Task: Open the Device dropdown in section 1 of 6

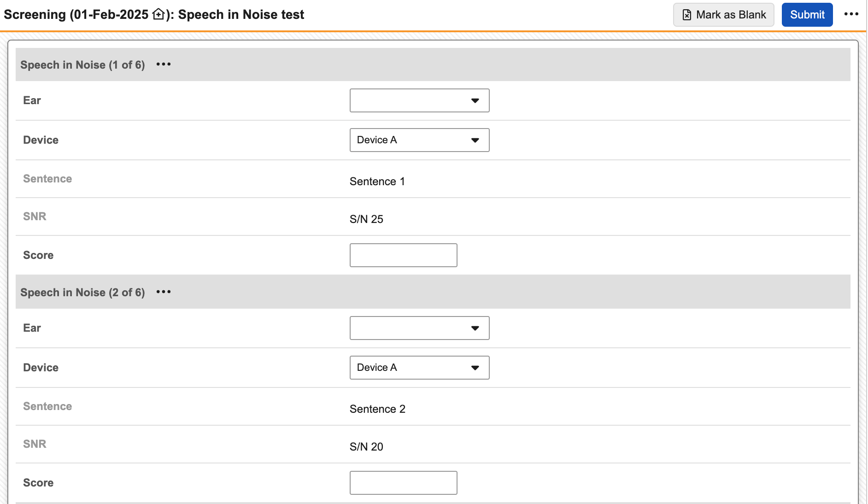Action: point(419,140)
